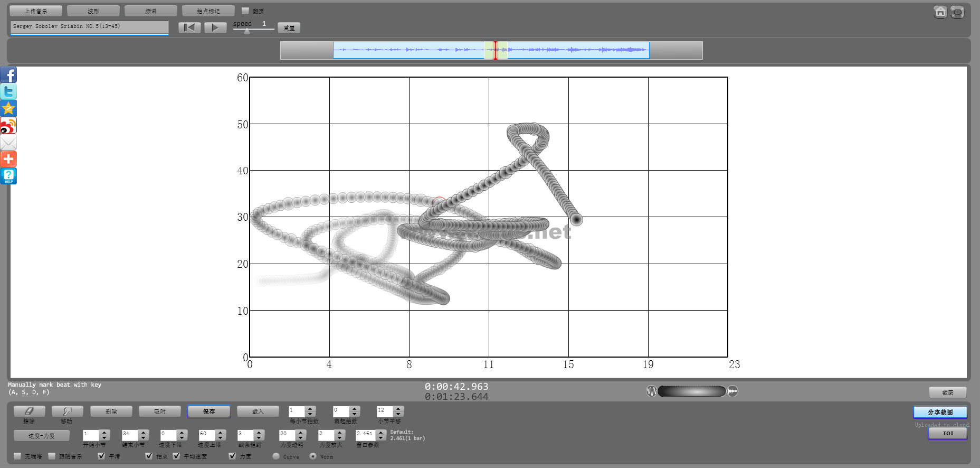Decrease the 速度上限 stepper value
This screenshot has width=980, height=468.
(221, 438)
